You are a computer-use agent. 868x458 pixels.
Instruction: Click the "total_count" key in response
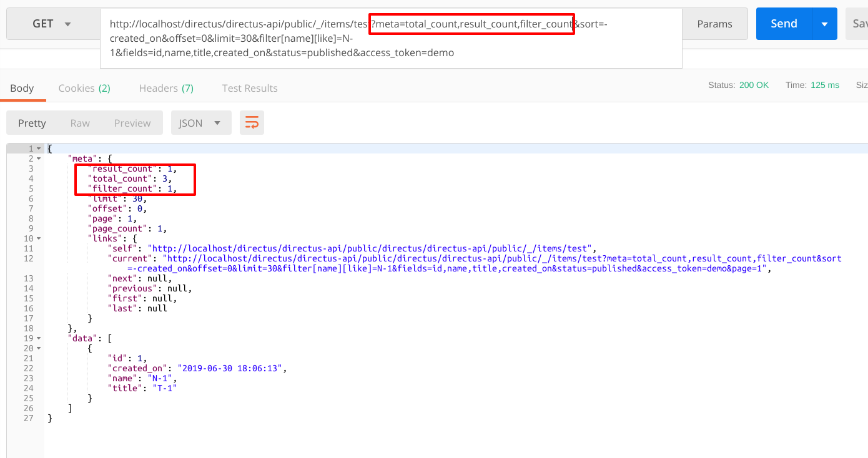coord(120,178)
